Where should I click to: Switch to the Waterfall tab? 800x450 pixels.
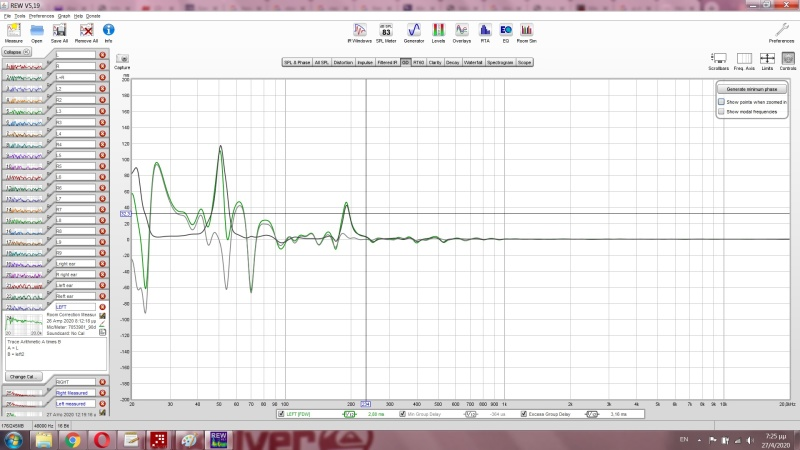473,62
